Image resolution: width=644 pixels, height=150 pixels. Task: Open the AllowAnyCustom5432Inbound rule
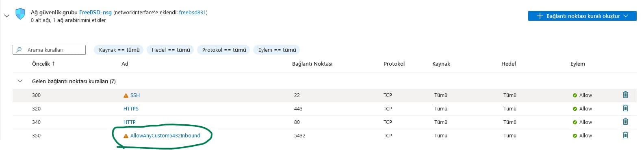[x=165, y=135]
